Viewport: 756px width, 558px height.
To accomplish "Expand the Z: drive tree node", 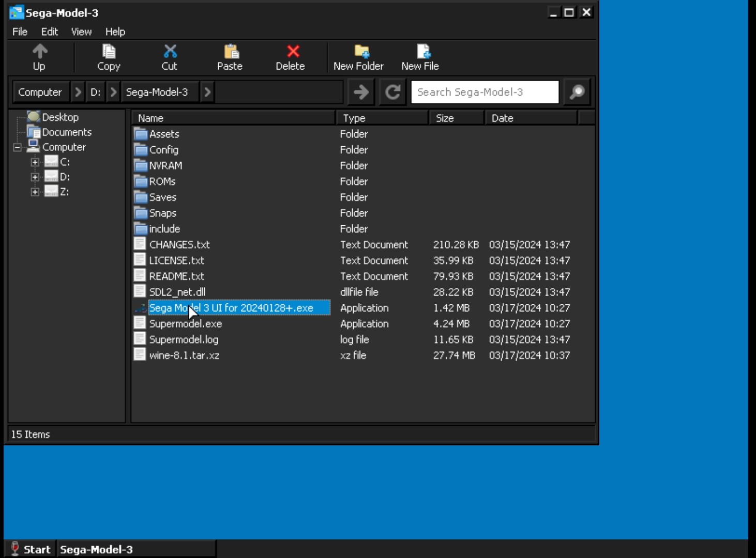I will coord(35,192).
